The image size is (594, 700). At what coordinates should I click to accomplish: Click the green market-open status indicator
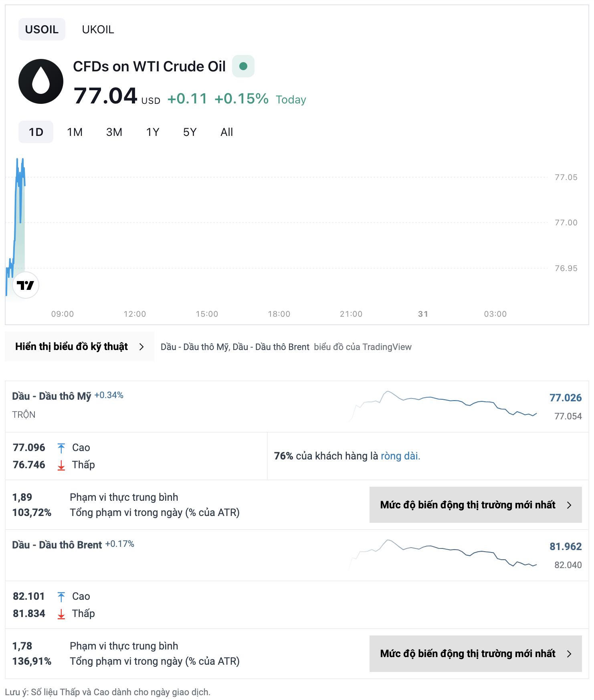click(243, 66)
